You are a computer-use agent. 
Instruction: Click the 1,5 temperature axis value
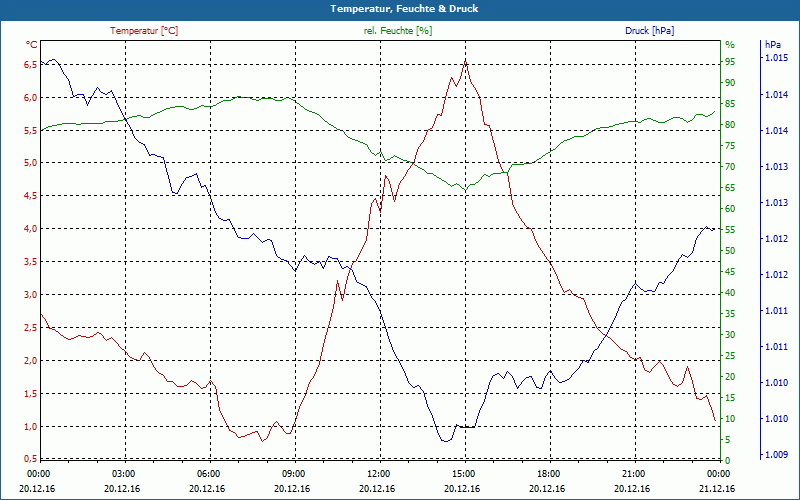[32, 393]
